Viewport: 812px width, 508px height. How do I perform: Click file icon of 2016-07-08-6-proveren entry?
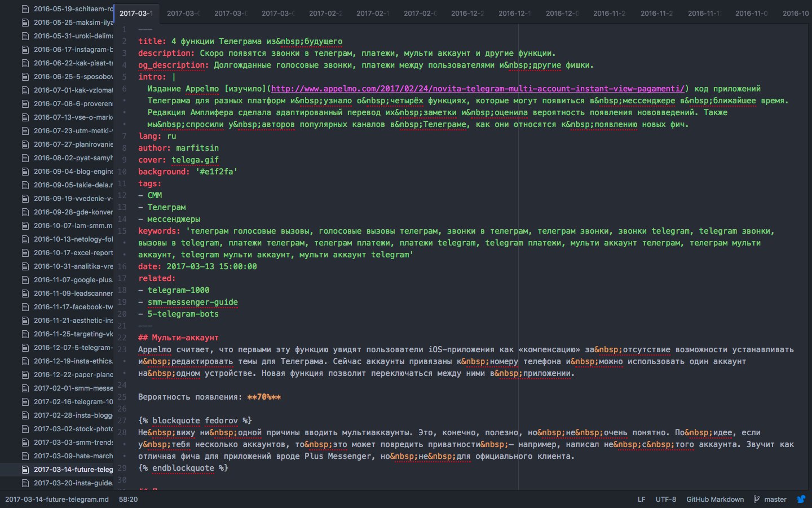pos(25,103)
